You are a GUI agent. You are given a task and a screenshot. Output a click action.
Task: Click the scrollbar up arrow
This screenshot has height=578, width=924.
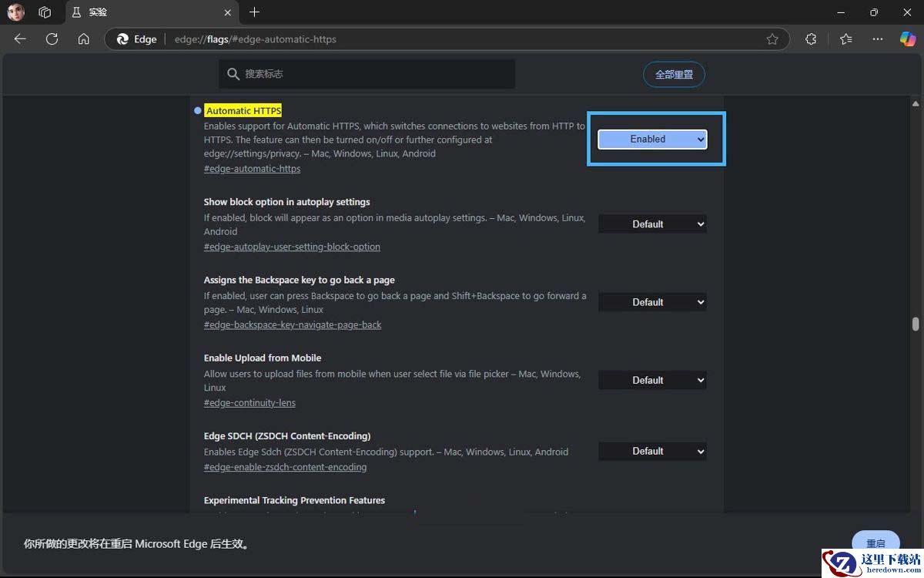coord(916,103)
